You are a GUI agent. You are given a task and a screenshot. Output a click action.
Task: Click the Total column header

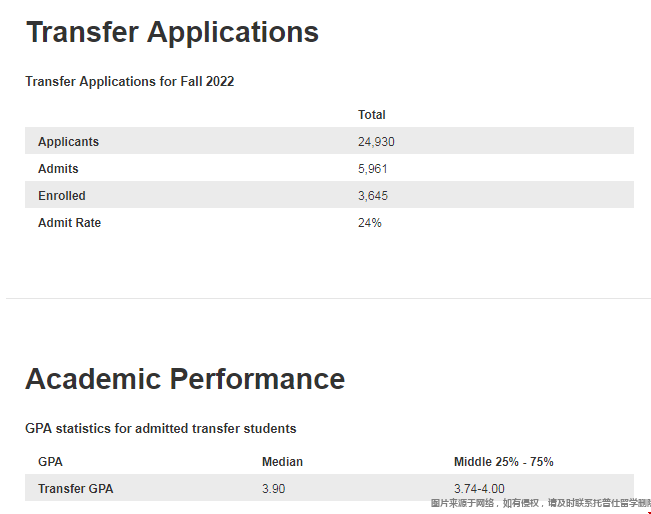372,115
